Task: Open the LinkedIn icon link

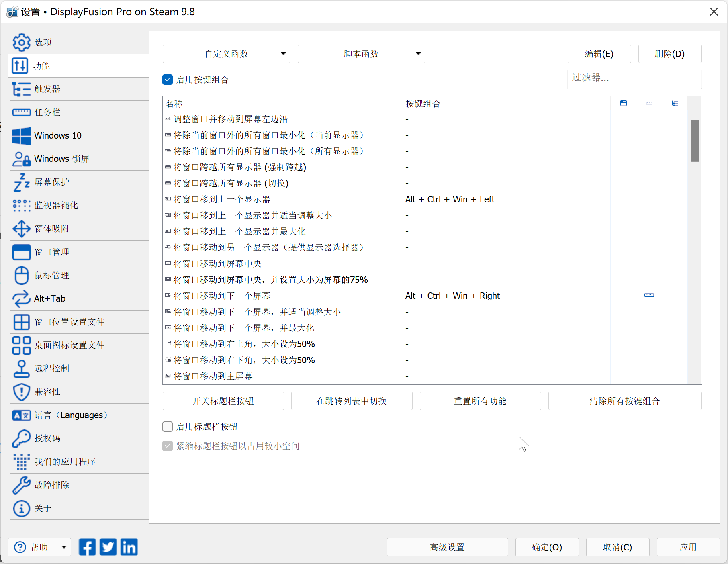Action: click(129, 547)
